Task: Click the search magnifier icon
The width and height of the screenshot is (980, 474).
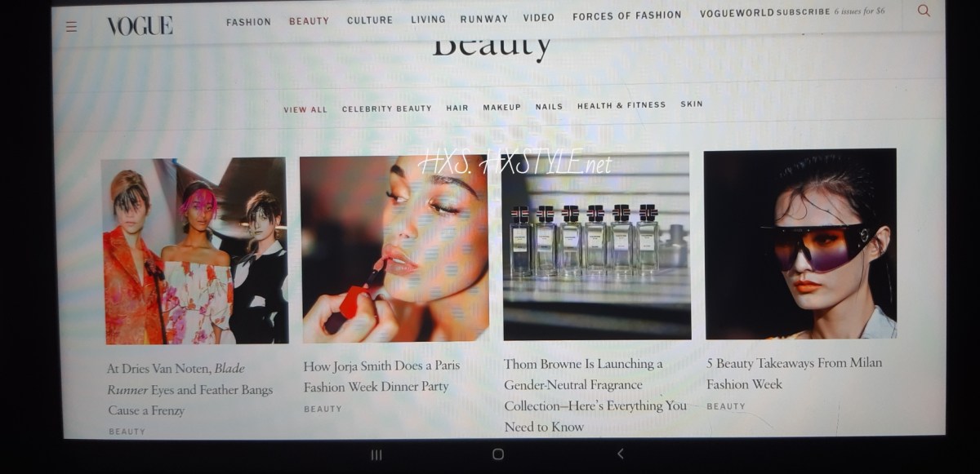Action: click(x=924, y=11)
